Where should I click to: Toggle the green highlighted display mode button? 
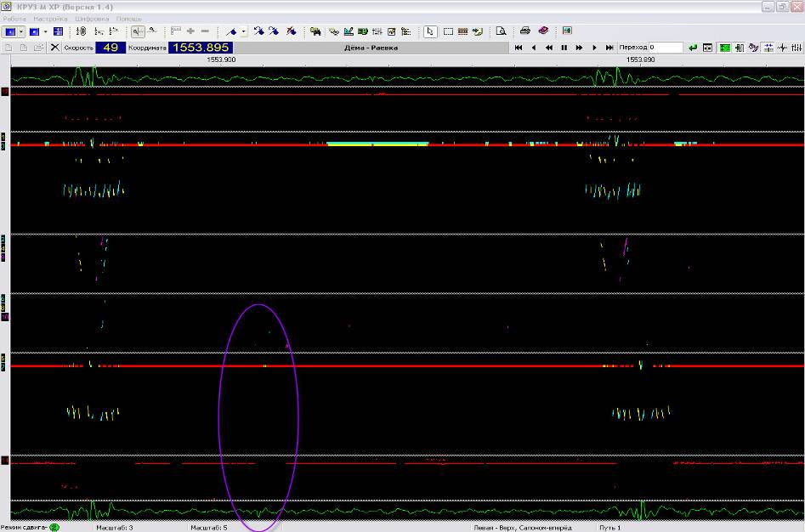[725, 48]
